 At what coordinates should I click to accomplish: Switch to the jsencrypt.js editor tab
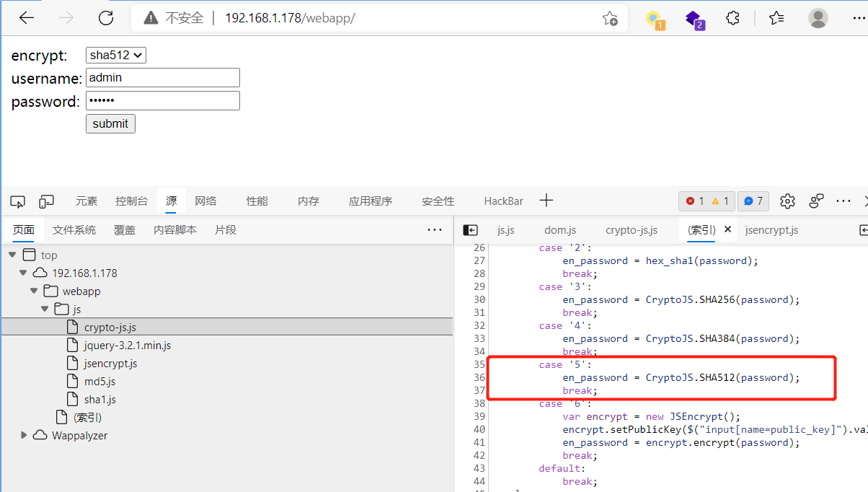(x=771, y=230)
